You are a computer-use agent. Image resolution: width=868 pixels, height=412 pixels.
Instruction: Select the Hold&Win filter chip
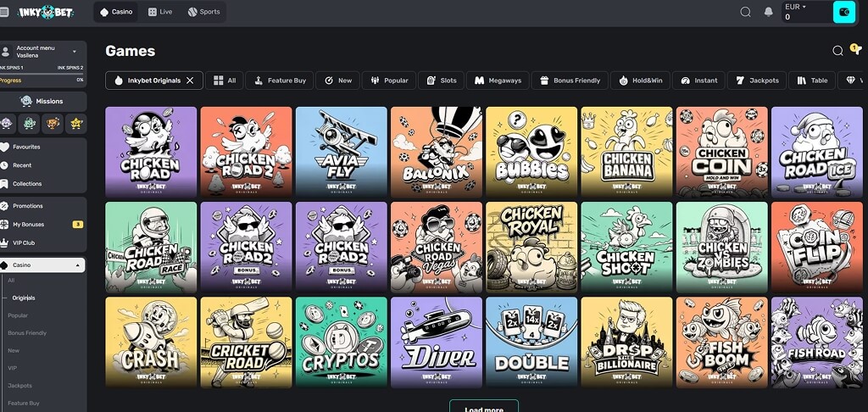tap(640, 81)
